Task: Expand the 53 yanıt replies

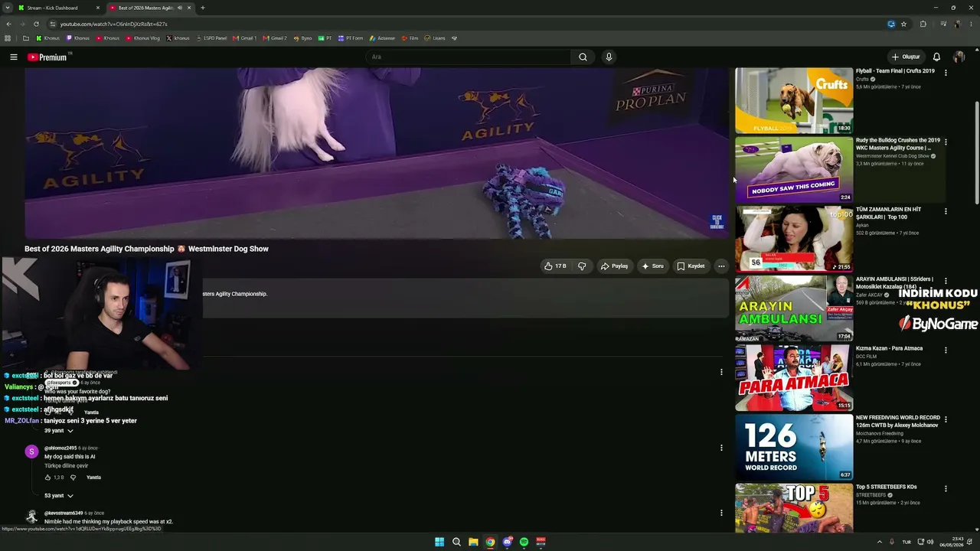Action: 59,496
